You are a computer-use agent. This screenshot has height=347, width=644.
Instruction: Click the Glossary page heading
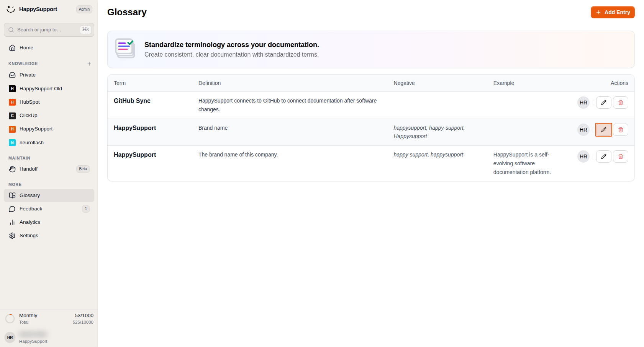tap(127, 12)
